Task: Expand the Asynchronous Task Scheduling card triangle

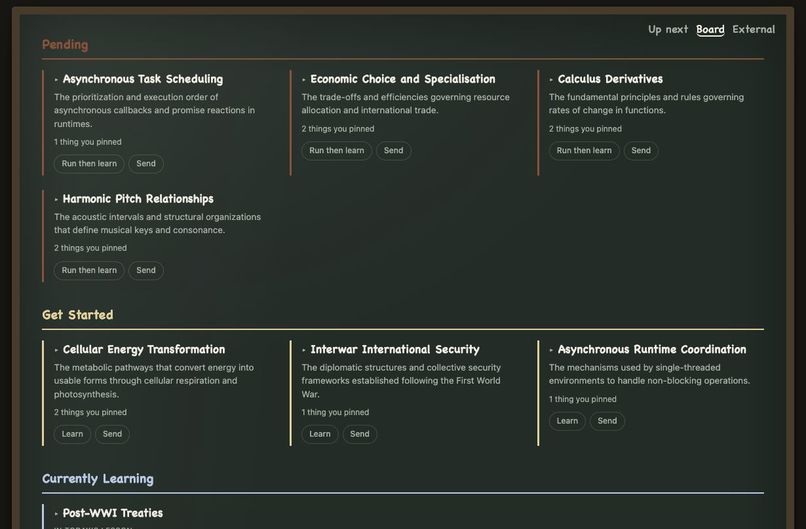Action: [56, 80]
